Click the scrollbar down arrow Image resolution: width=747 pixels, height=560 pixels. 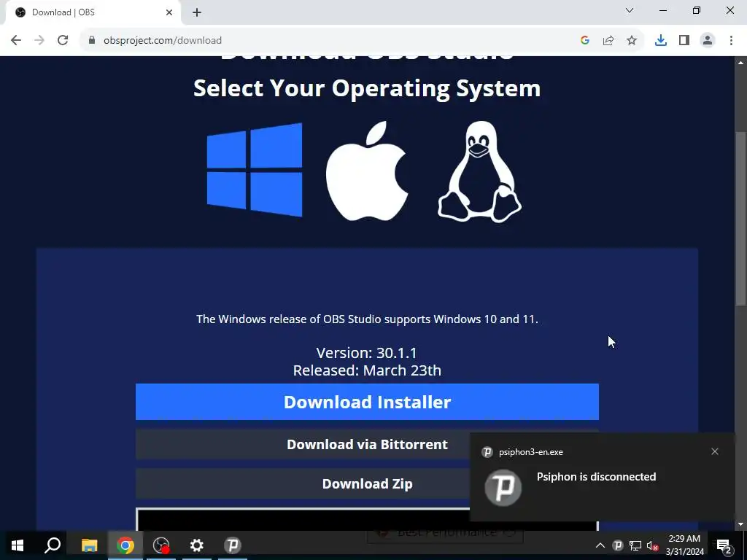coord(741,525)
